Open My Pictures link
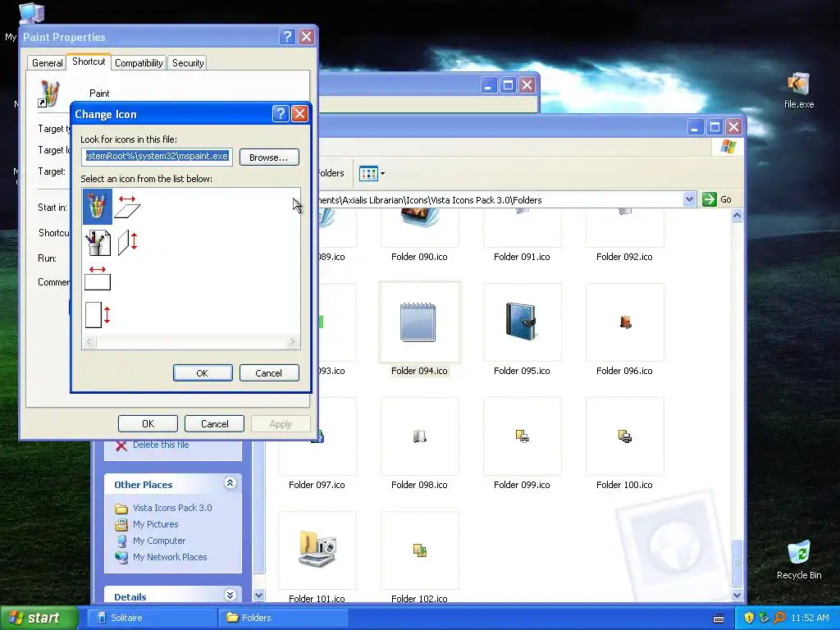 tap(155, 524)
